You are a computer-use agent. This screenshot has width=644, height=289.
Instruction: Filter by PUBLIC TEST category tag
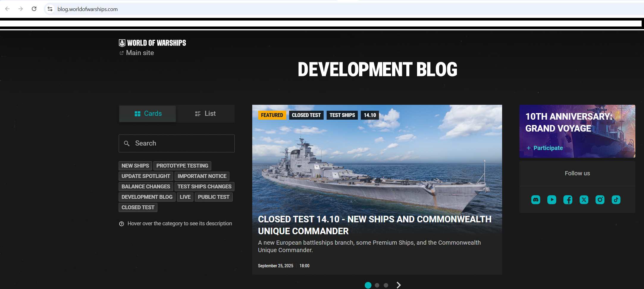[x=213, y=197]
